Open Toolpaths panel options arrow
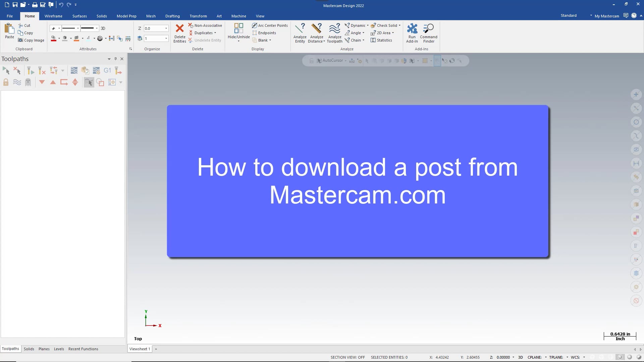 point(109,59)
